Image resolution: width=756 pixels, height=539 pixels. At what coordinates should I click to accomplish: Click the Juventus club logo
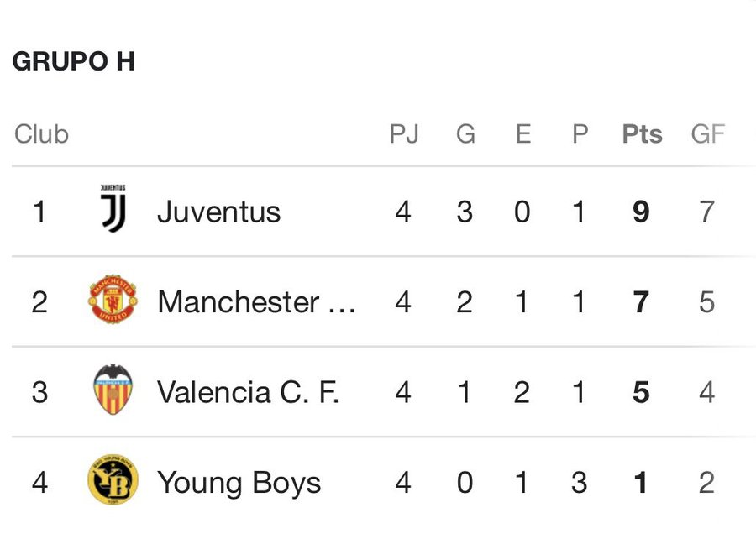click(113, 210)
